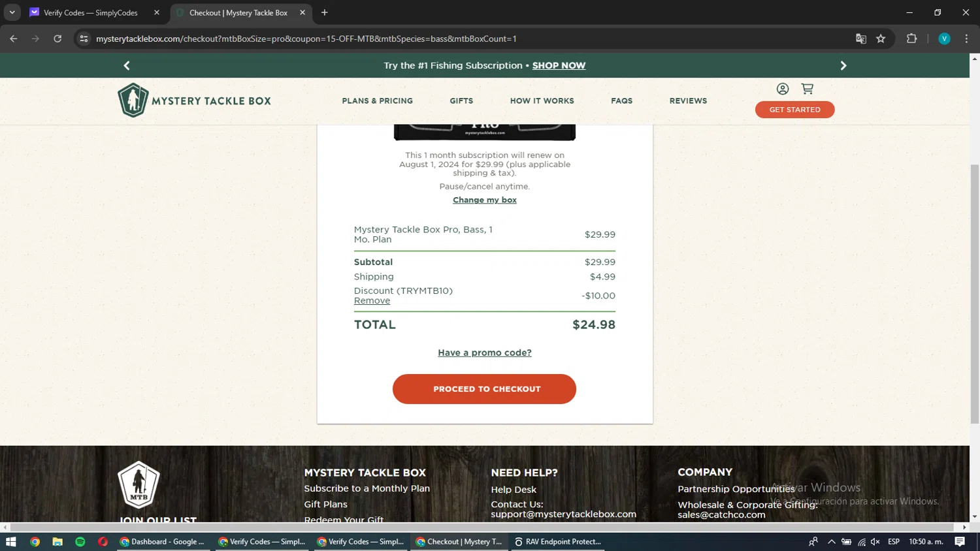Click the Mystery Tackle Box logo
The height and width of the screenshot is (551, 980).
point(194,101)
